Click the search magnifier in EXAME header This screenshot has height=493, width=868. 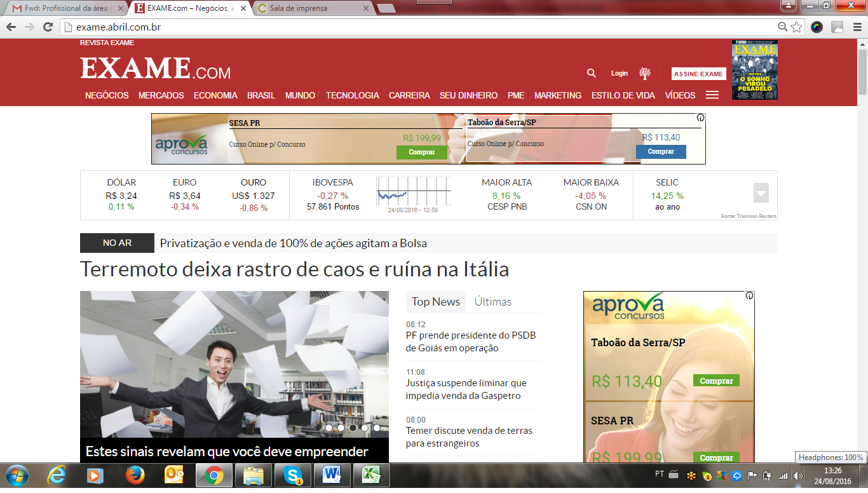tap(591, 73)
